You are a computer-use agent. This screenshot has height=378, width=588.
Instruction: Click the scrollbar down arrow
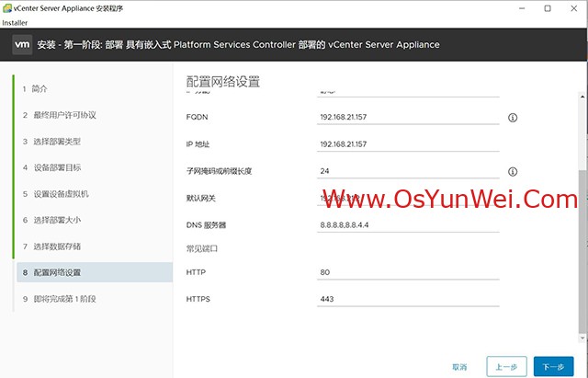click(x=582, y=338)
